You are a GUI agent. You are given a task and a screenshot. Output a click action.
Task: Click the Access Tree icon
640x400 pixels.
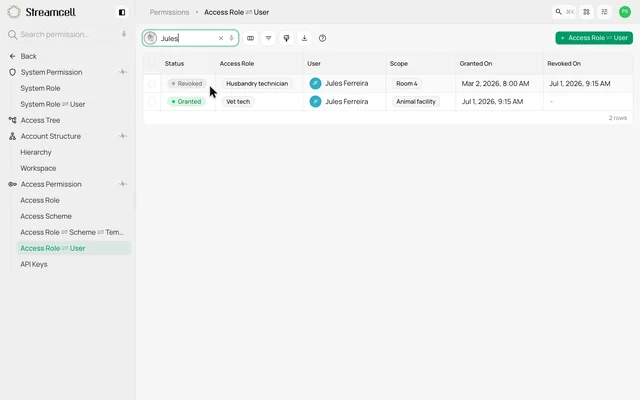[x=12, y=120]
